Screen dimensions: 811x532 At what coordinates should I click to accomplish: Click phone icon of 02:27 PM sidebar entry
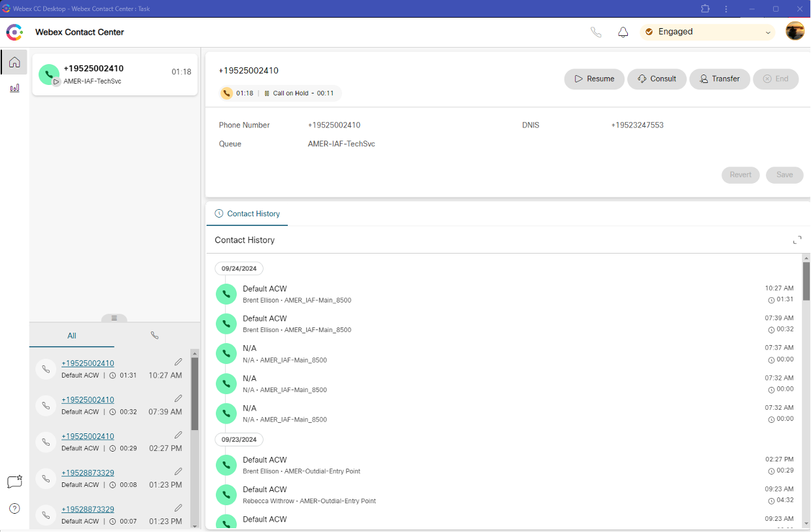coord(46,442)
